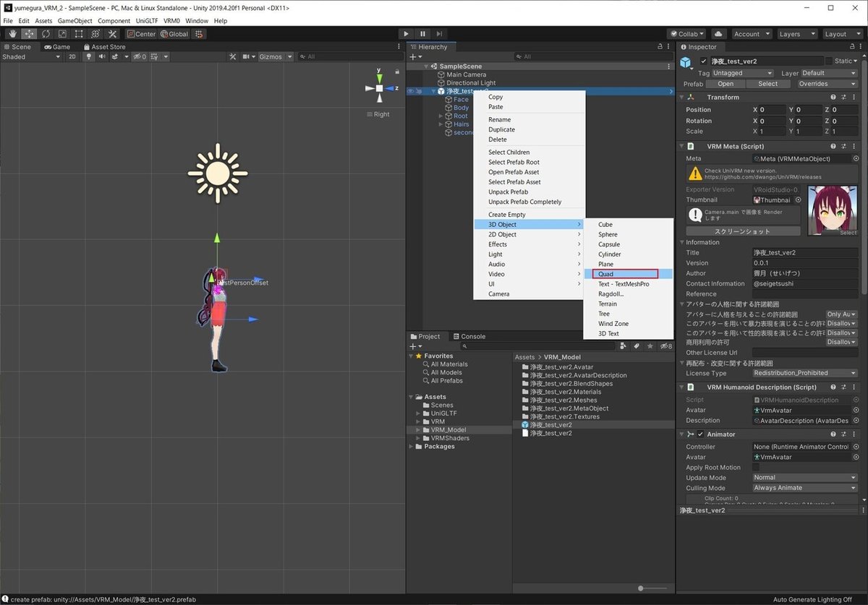Open the VRM0 menu in the menu bar
The height and width of the screenshot is (605, 868).
(172, 21)
